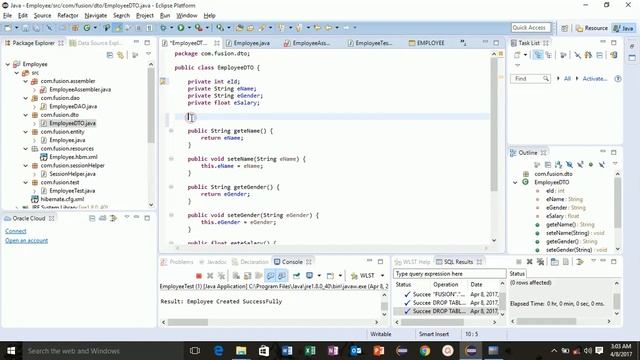Toggle Hide Fields in the Outline toolbar
Screen dimensions: 640x360
(x=569, y=164)
